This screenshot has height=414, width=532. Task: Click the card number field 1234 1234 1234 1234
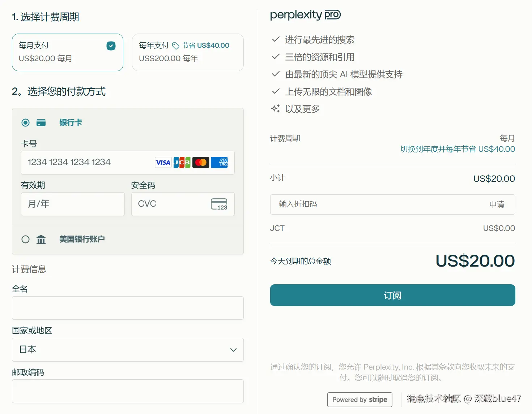point(128,163)
